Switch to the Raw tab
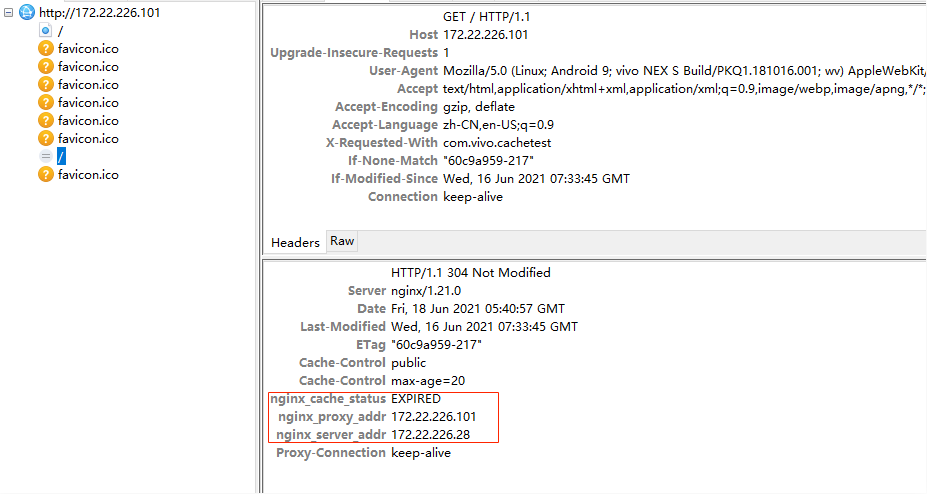927x494 pixels. tap(342, 241)
